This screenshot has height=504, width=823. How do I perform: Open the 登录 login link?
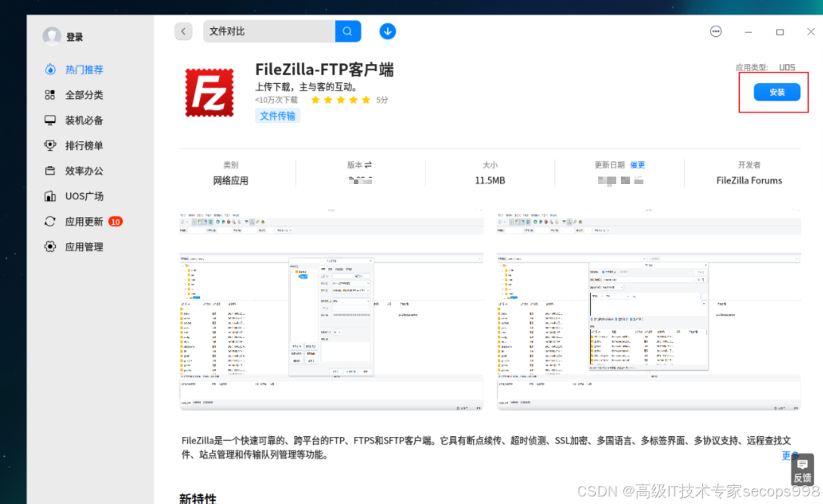tap(75, 37)
